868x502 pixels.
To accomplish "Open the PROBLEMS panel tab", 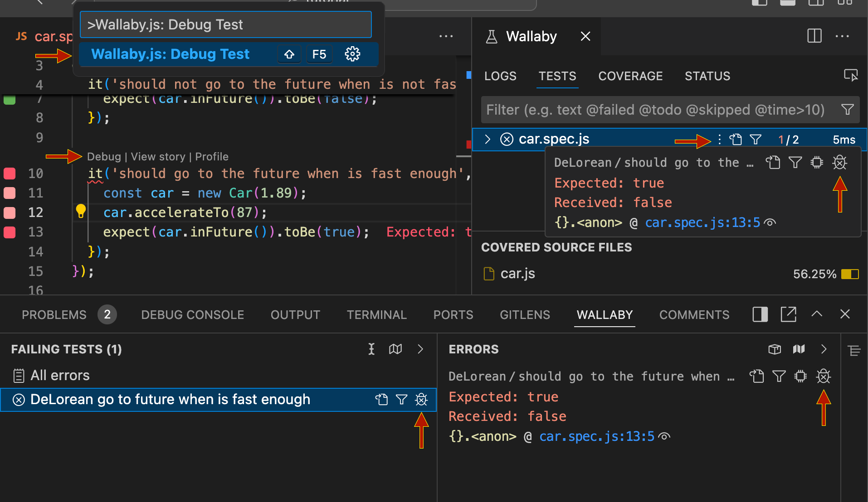I will [54, 315].
